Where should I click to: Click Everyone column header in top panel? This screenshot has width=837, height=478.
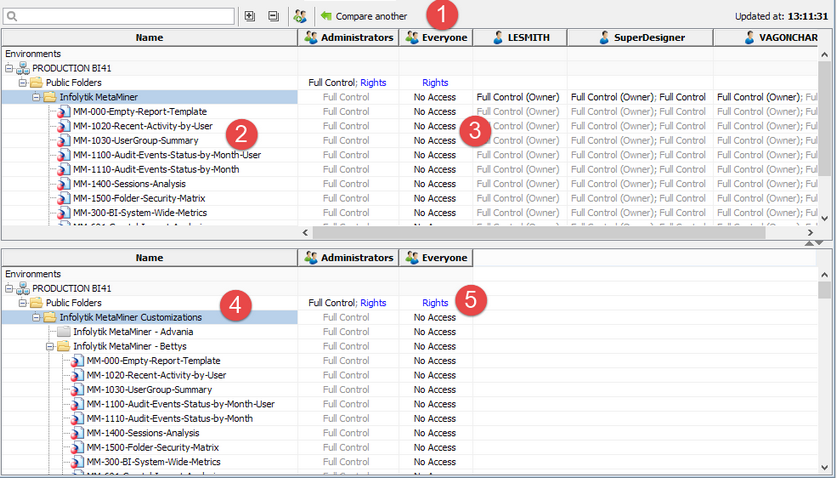(436, 37)
